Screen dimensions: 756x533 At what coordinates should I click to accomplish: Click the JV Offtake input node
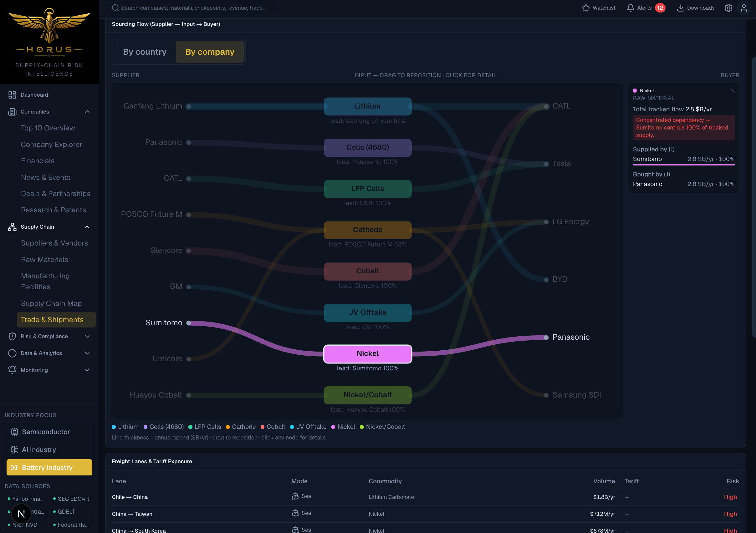[x=367, y=312]
